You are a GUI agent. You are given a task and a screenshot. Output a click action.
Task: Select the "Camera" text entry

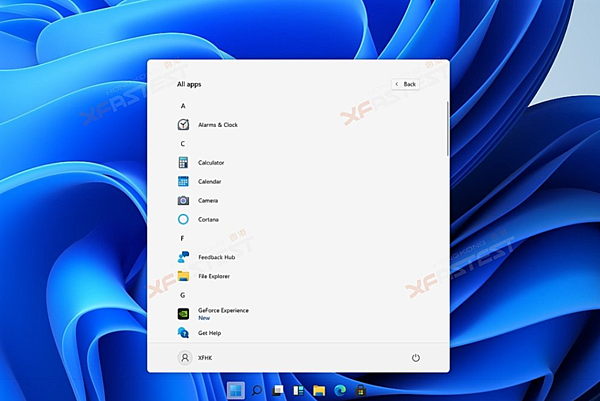tap(208, 200)
